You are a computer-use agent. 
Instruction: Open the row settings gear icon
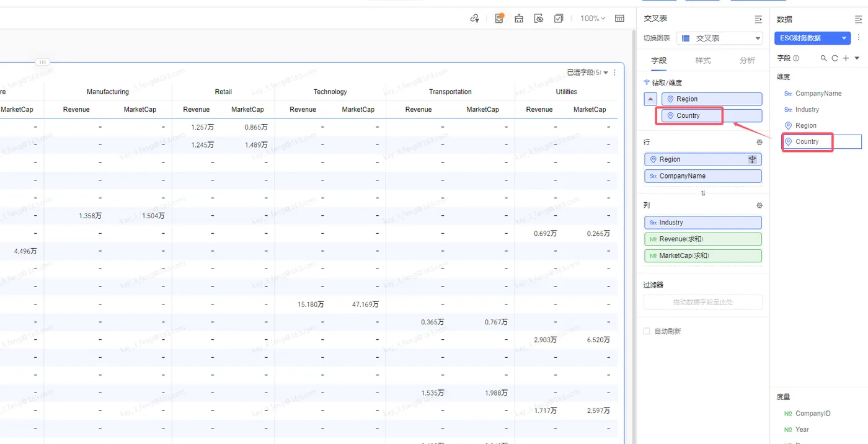click(759, 143)
